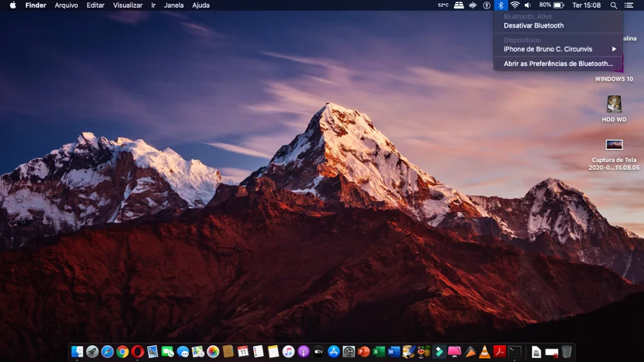The width and height of the screenshot is (644, 362).
Task: Open CleanMyMac pink monitor icon
Action: tap(454, 352)
